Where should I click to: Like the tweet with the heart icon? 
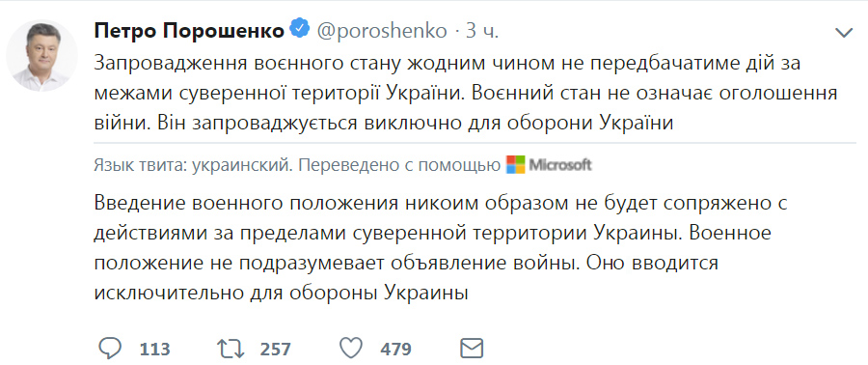click(x=351, y=349)
